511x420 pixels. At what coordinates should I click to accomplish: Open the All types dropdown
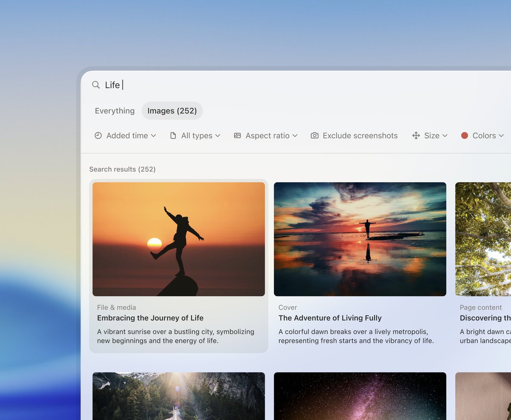196,135
